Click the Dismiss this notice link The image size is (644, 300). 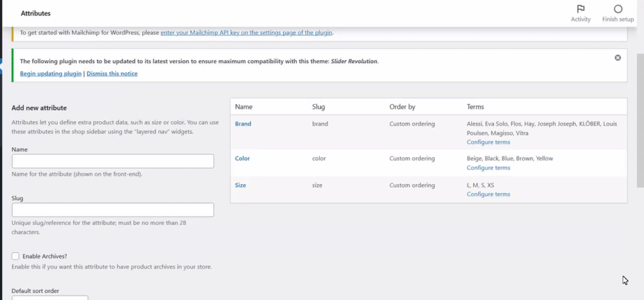(112, 73)
